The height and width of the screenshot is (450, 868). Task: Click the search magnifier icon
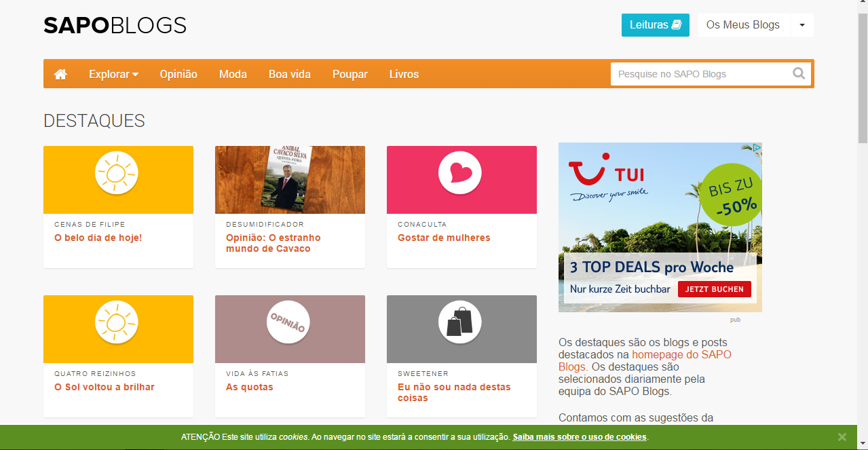coord(799,74)
